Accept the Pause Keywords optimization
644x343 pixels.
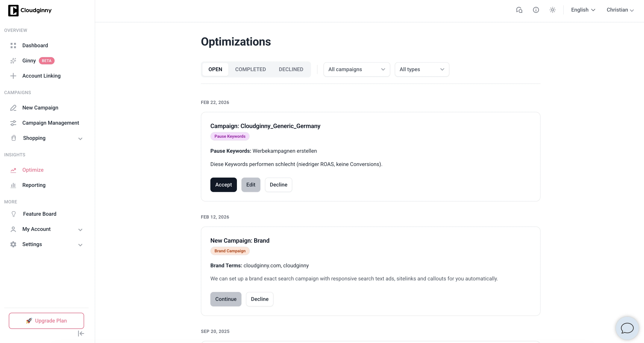click(223, 185)
